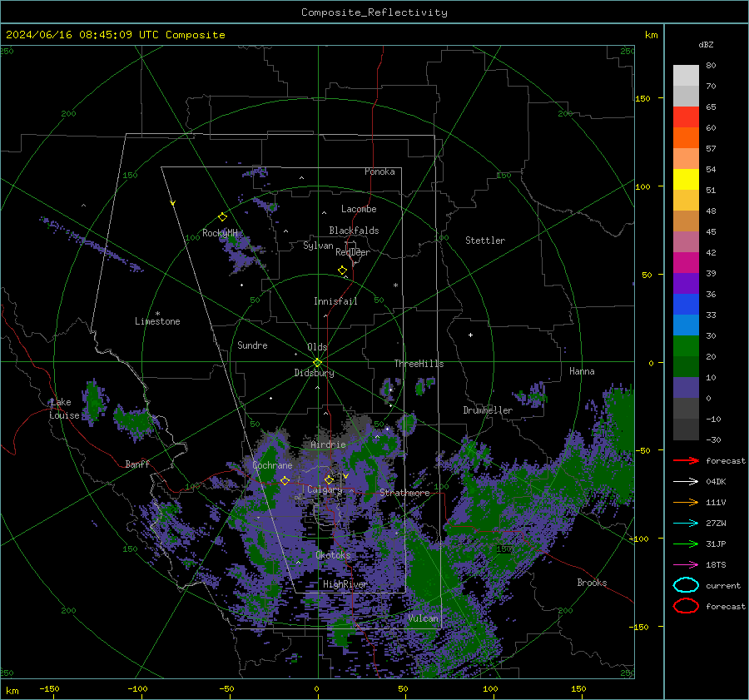Click the dBZ legend heading

point(706,45)
